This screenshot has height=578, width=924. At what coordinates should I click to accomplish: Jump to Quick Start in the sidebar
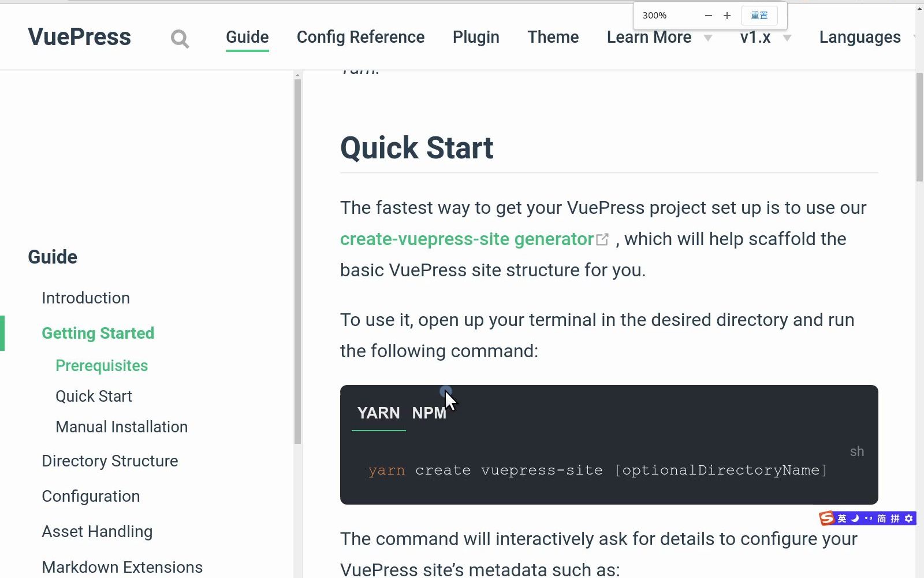coord(94,396)
